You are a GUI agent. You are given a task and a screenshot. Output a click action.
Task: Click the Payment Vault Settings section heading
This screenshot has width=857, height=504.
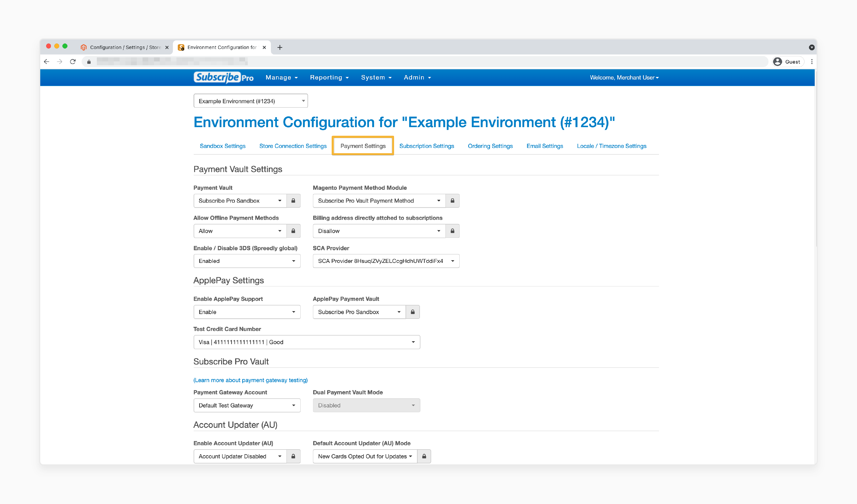pyautogui.click(x=238, y=169)
